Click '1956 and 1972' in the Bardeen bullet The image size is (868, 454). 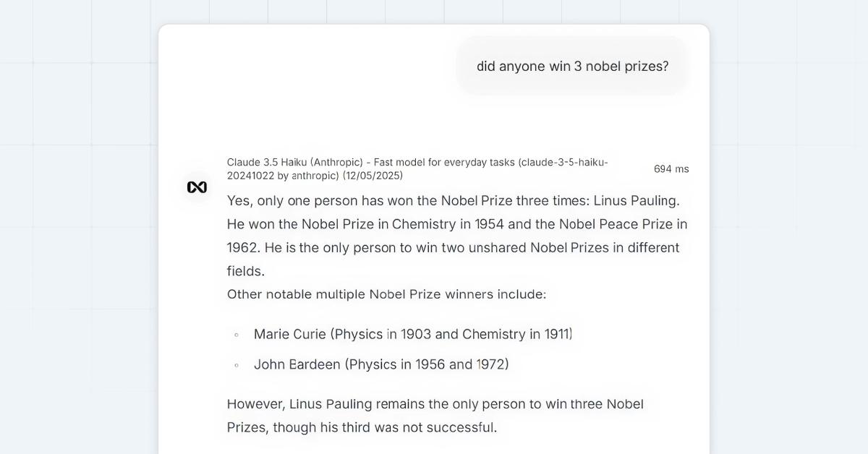point(461,364)
